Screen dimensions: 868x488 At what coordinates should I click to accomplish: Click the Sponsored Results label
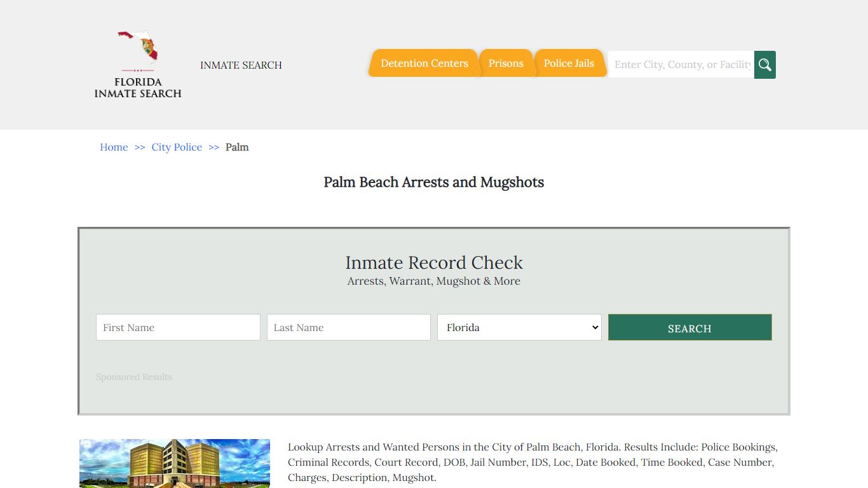click(134, 377)
